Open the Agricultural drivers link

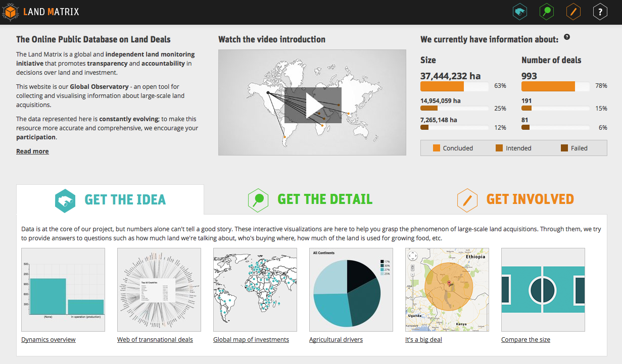click(x=336, y=340)
